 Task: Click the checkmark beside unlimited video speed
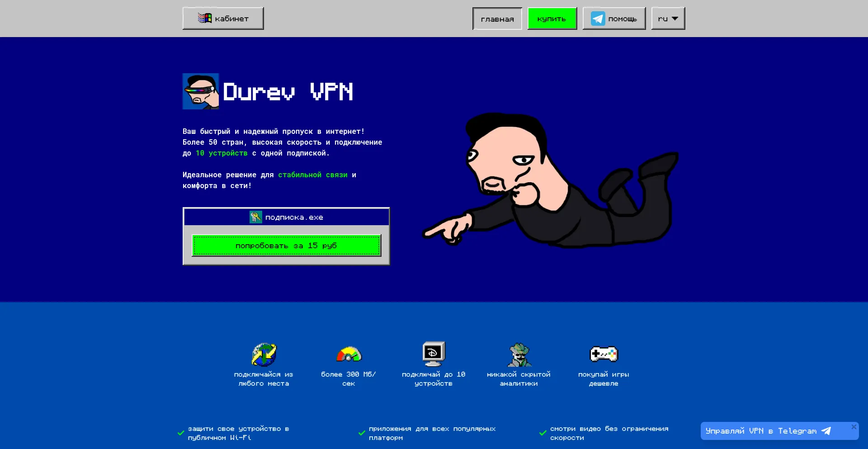click(x=543, y=433)
